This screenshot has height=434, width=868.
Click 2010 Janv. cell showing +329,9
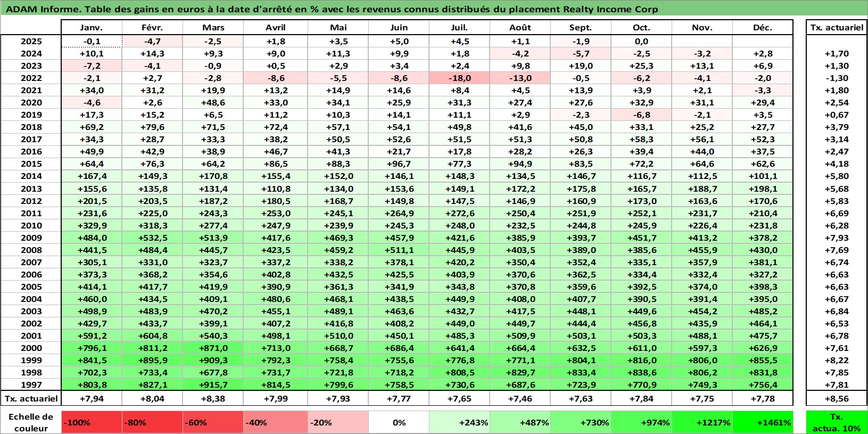[92, 225]
